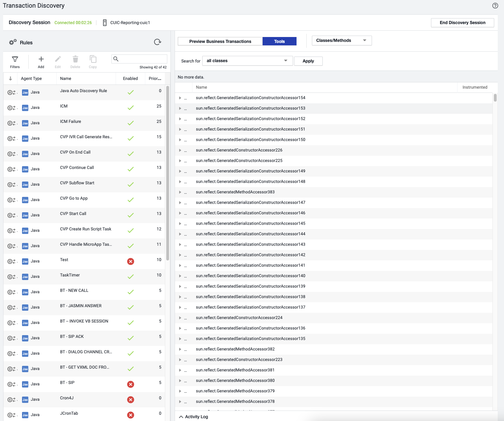The height and width of the screenshot is (421, 504).
Task: Click the sort arrow column header icon
Action: (10, 79)
